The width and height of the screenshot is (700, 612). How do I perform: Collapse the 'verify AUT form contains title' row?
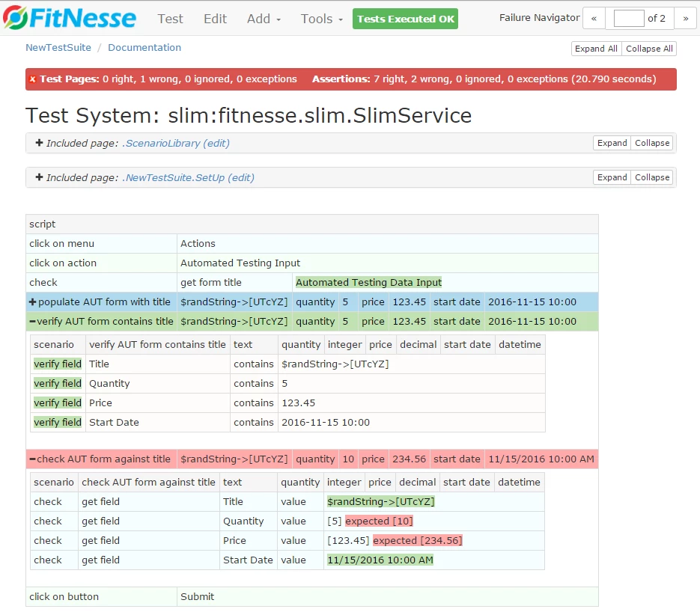[32, 321]
